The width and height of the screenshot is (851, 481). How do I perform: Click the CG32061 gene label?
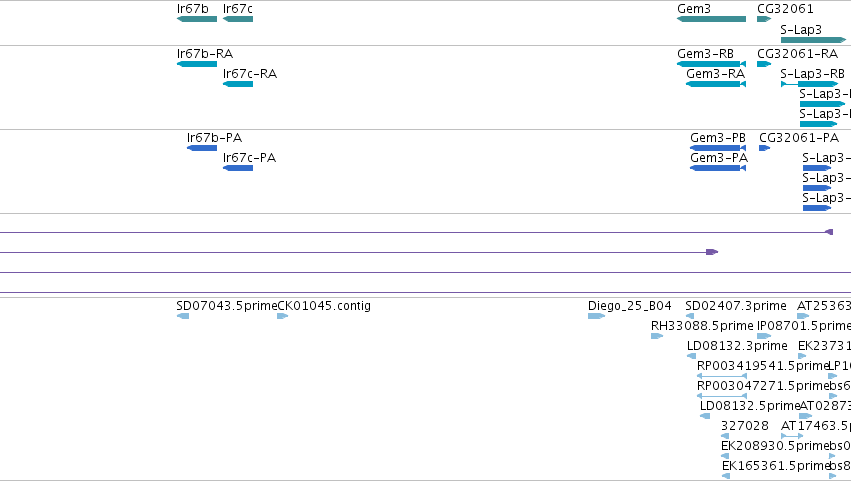[785, 9]
